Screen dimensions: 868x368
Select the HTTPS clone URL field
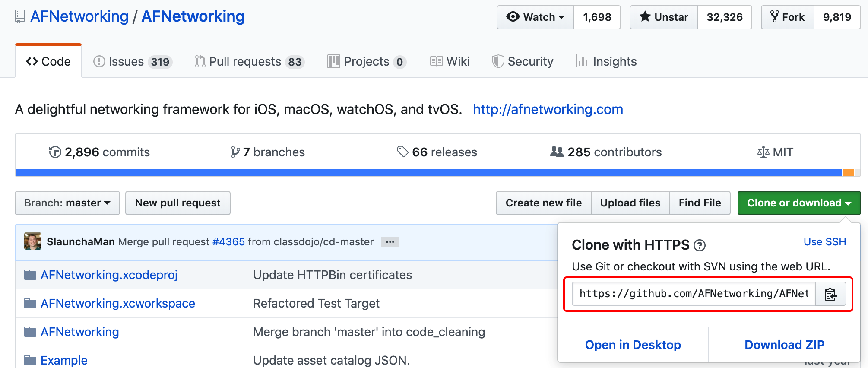pyautogui.click(x=694, y=294)
